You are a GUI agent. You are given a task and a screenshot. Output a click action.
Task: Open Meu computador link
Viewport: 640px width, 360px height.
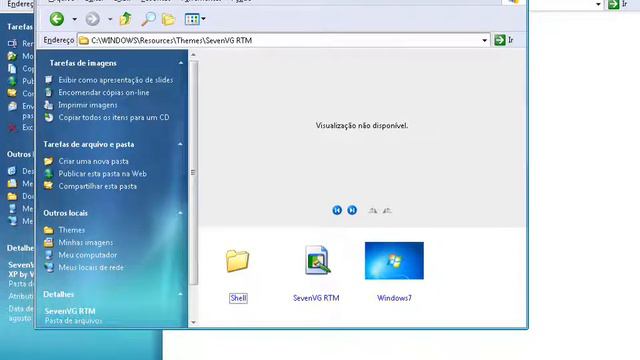[88, 255]
